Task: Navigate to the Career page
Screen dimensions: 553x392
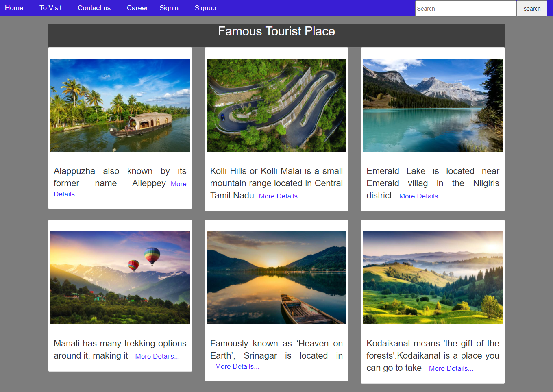Action: [x=137, y=8]
